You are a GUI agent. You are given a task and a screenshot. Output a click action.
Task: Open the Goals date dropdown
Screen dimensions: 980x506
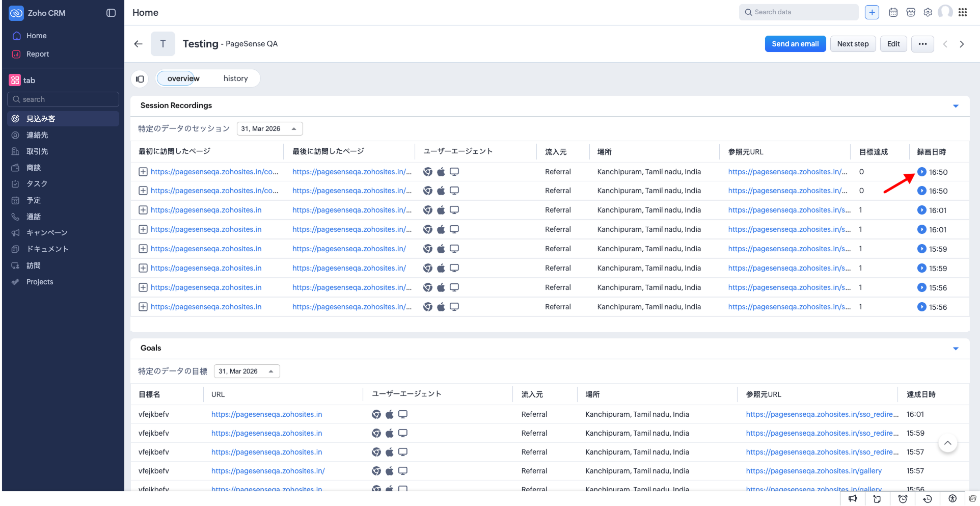247,371
